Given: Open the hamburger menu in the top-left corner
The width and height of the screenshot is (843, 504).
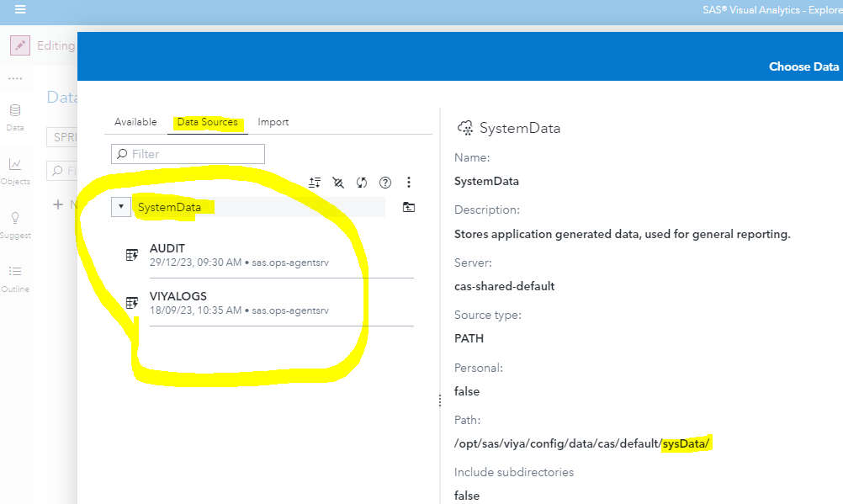Looking at the screenshot, I should click(19, 10).
